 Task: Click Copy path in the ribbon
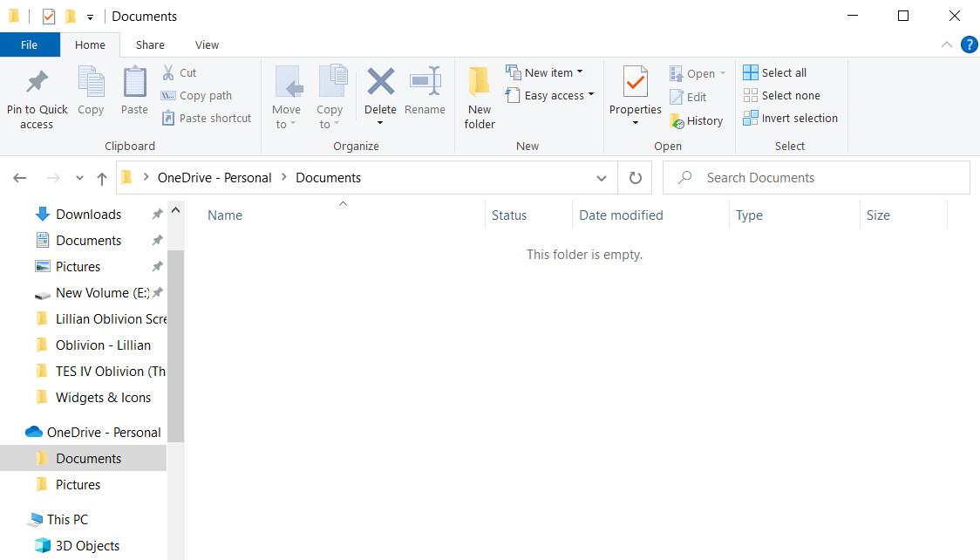point(196,96)
